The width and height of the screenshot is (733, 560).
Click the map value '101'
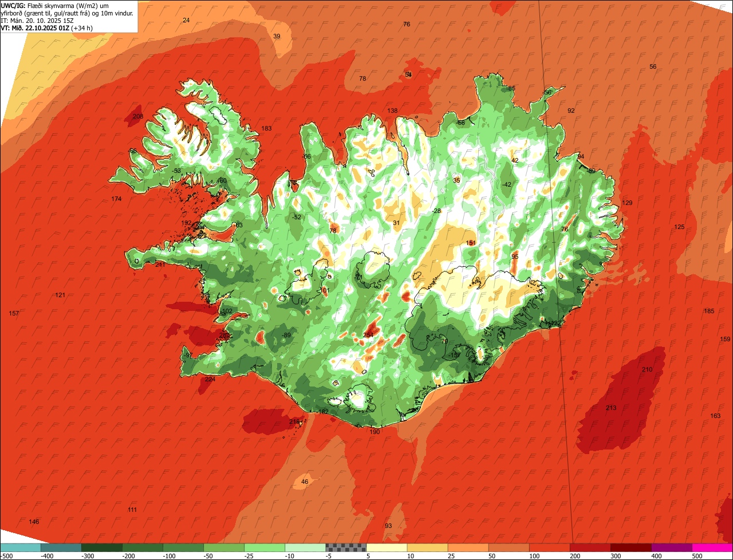coord(325,290)
